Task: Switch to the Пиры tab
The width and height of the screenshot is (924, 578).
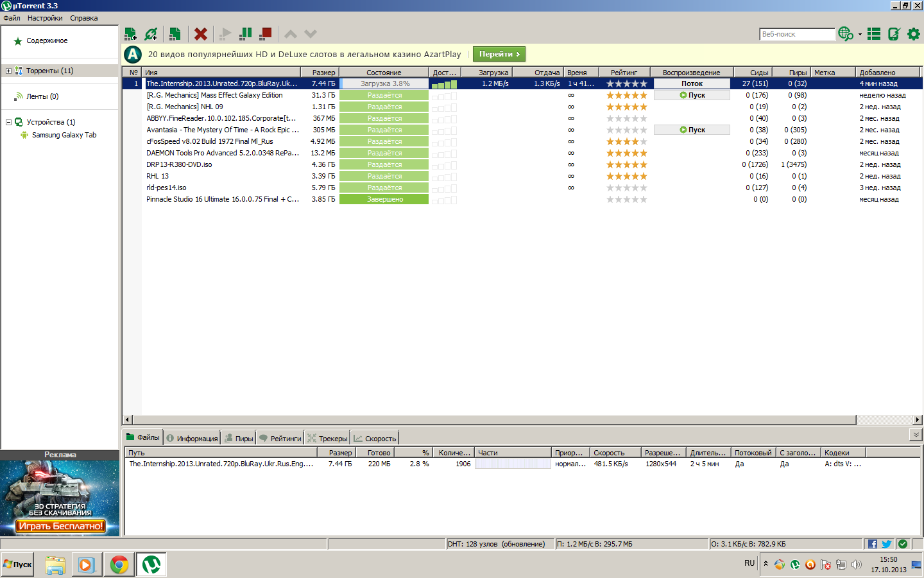Action: click(x=239, y=438)
